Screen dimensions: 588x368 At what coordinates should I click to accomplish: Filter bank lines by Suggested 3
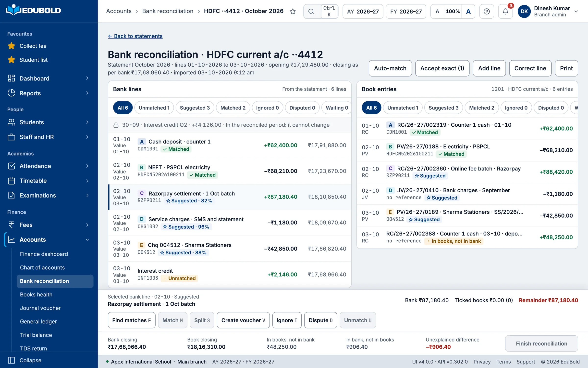(195, 108)
